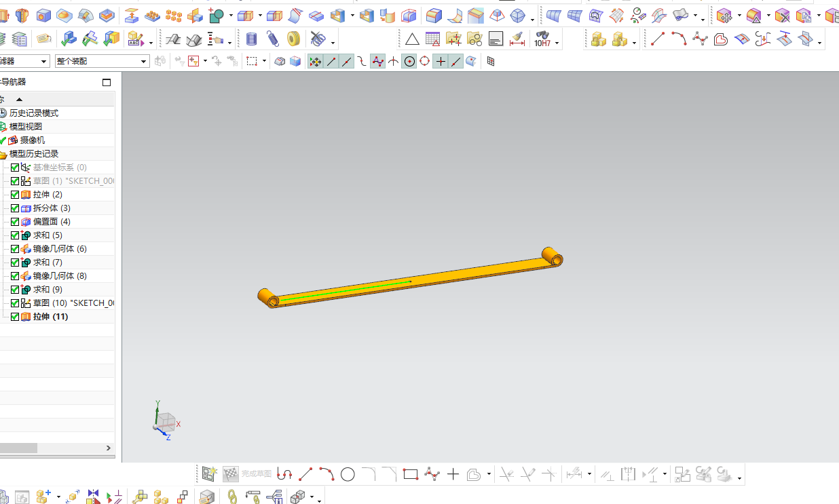Viewport: 839px width, 504px height.
Task: Toggle the midpoint snap option
Action: (x=347, y=62)
